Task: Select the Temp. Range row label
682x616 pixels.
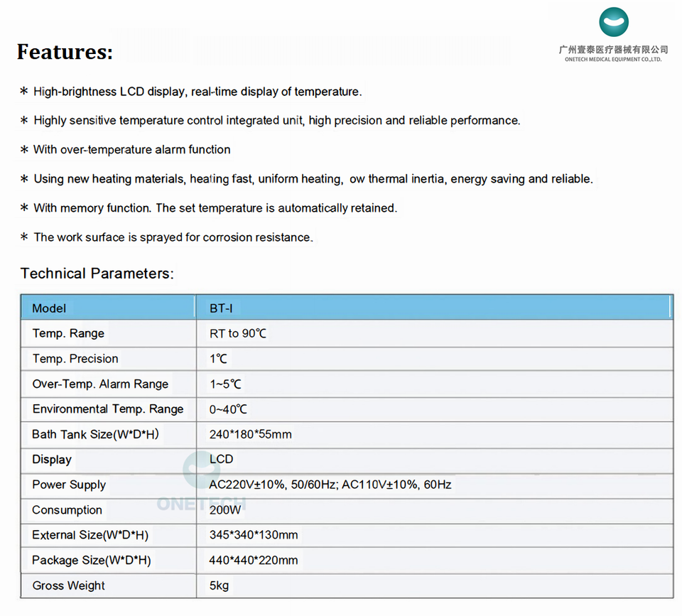Action: [68, 333]
